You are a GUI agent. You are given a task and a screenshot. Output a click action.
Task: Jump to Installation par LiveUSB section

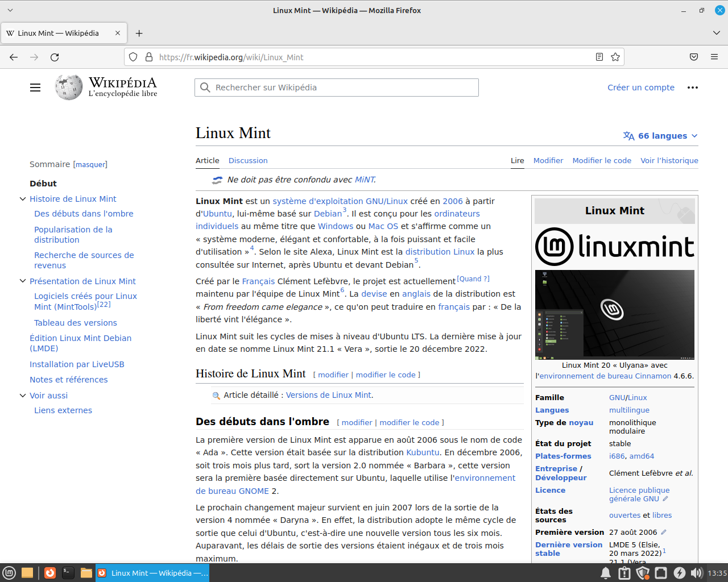(x=77, y=364)
